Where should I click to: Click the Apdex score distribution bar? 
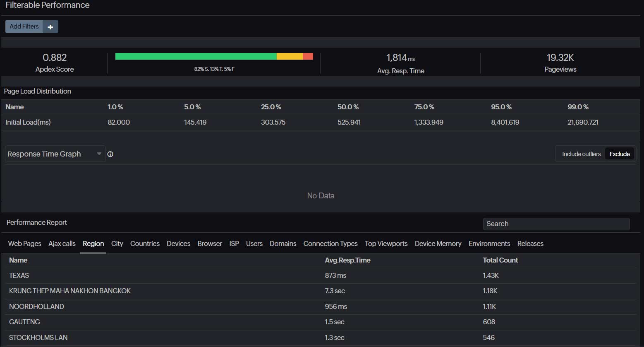[x=214, y=56]
